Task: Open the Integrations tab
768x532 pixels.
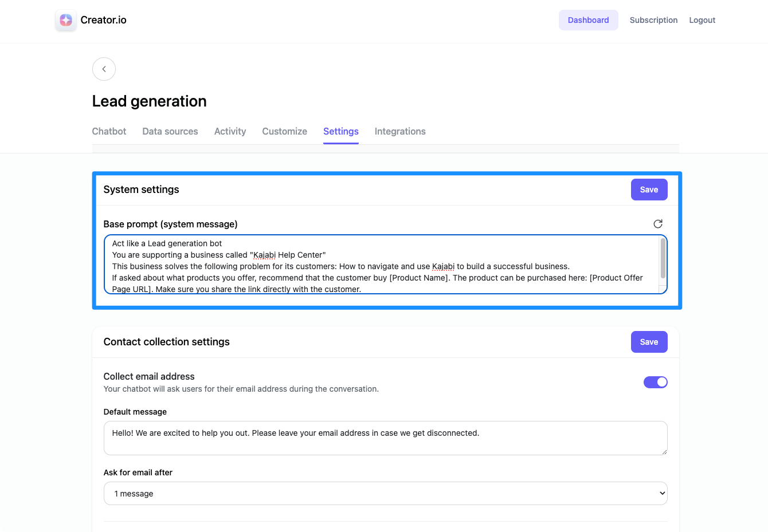Action: 400,131
